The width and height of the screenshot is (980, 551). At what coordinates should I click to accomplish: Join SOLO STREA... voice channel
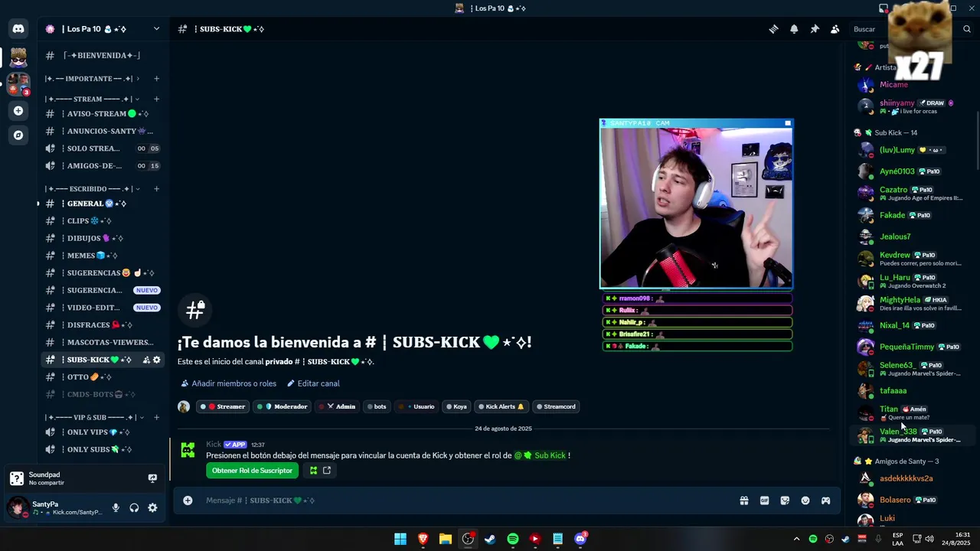point(102,148)
